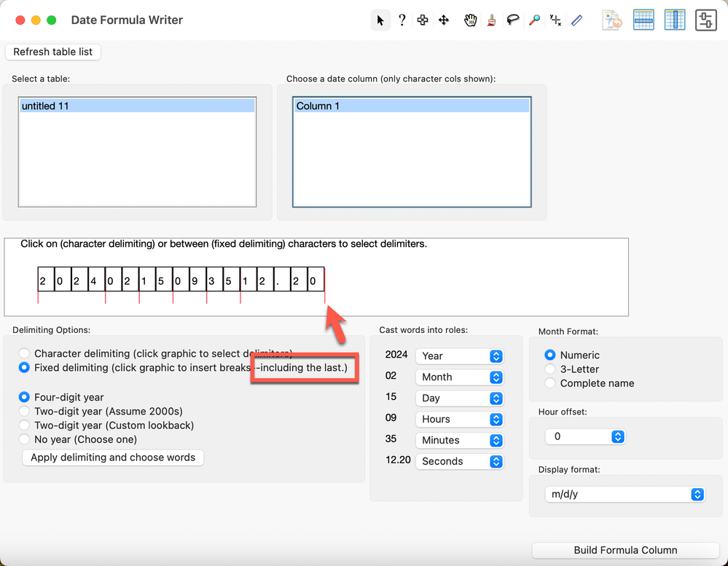This screenshot has width=728, height=566.
Task: Set month format to 3-Letter
Action: coord(549,369)
